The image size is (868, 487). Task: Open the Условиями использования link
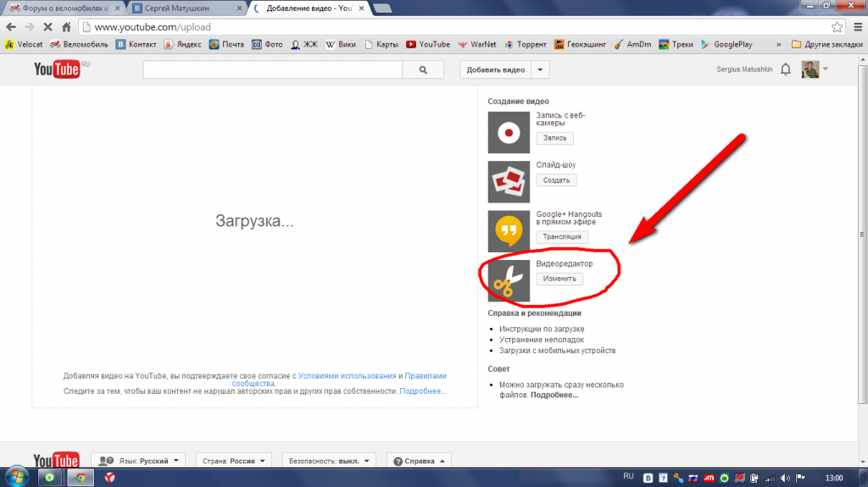point(347,376)
